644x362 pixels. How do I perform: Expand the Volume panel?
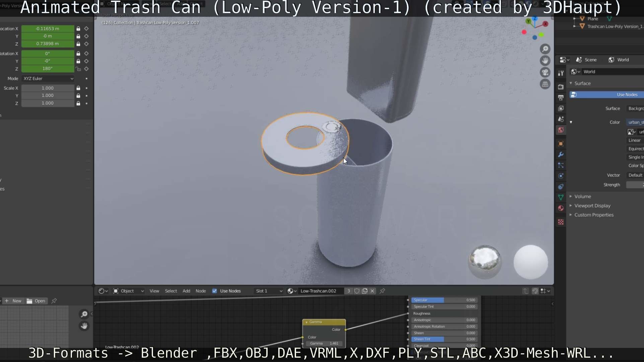point(582,196)
